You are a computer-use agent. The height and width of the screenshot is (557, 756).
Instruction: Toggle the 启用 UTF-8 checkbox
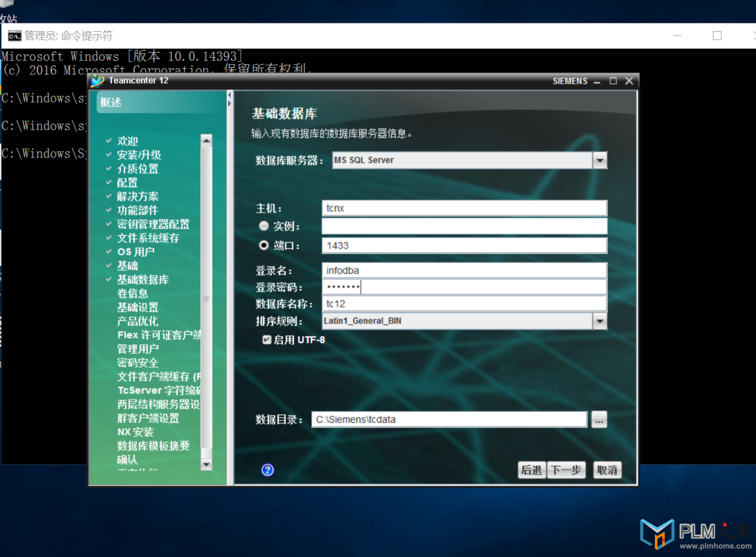click(267, 340)
